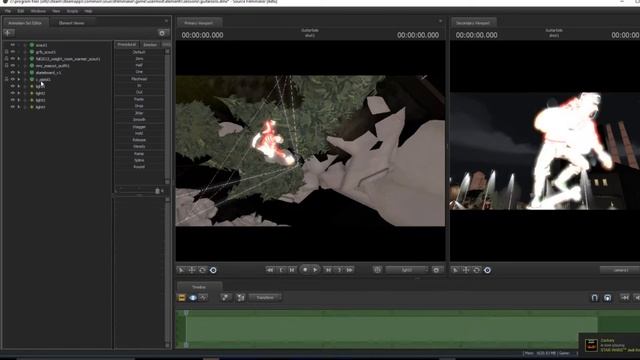Open the Edit menu
Viewport: 640px width, 360px height.
(x=20, y=11)
